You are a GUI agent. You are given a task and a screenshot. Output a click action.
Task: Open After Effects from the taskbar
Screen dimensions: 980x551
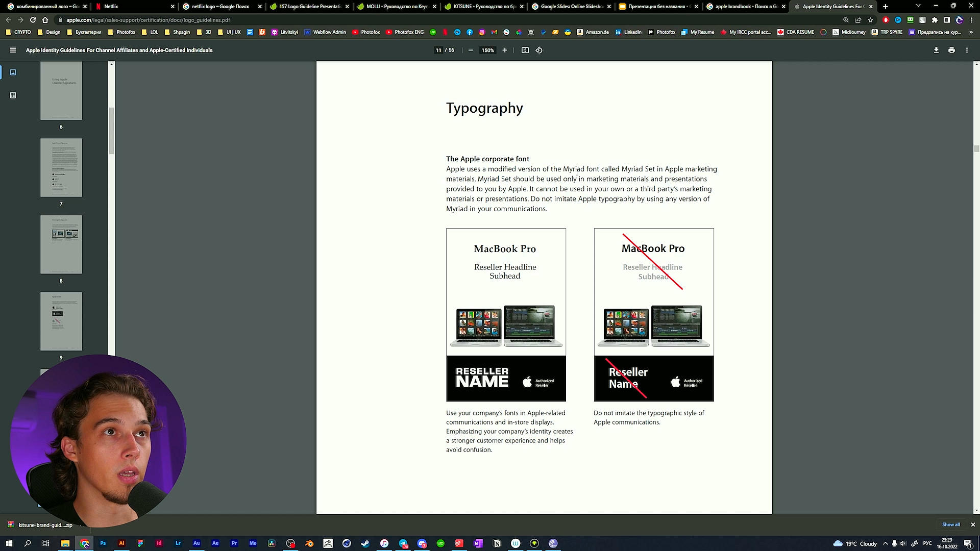point(215,543)
